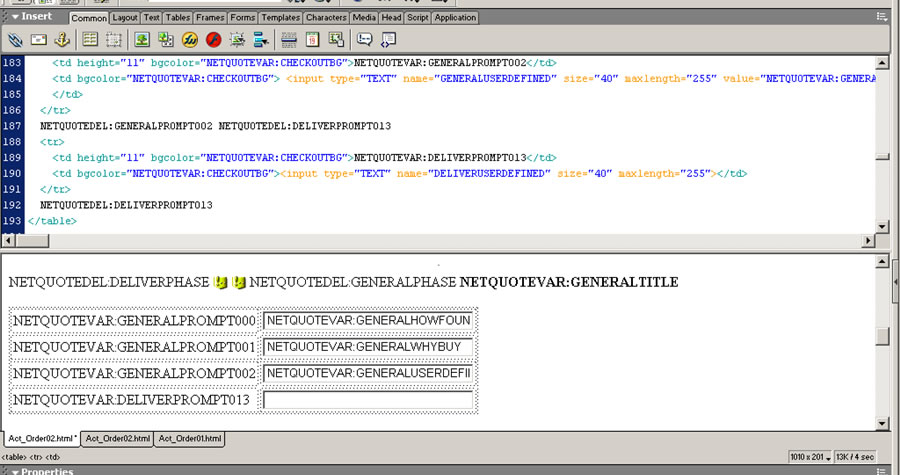Click the Comment insert icon
The height and width of the screenshot is (475, 900).
pos(364,40)
